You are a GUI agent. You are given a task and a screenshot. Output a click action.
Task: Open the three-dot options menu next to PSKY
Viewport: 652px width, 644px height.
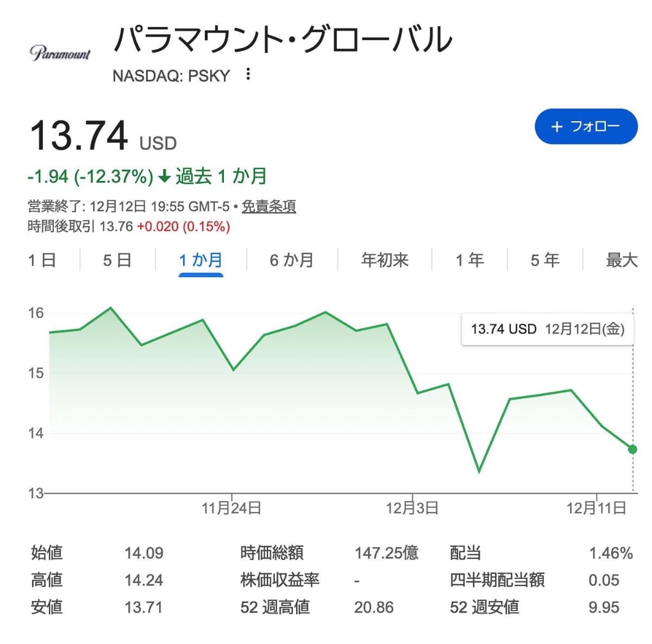click(247, 75)
